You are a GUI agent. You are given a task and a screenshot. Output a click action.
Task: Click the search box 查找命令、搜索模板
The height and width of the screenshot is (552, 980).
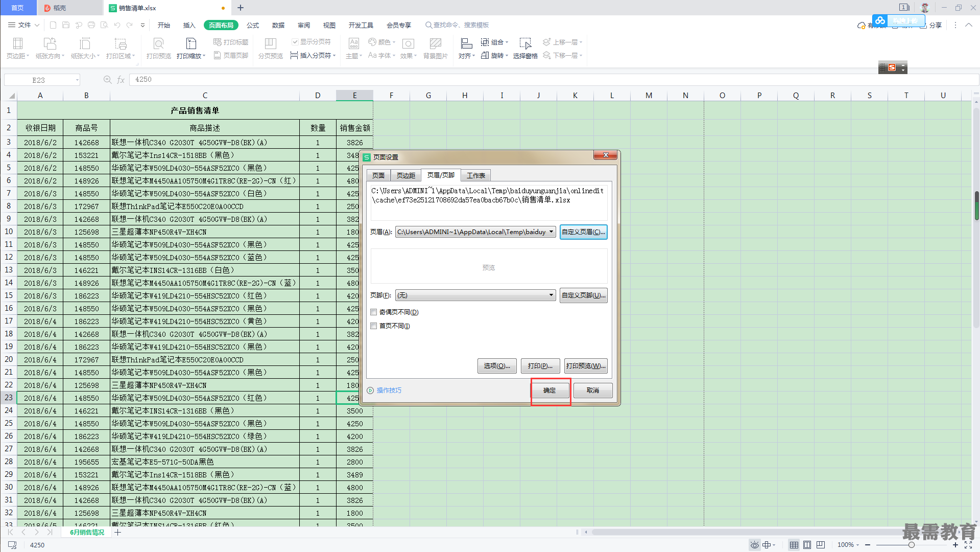point(457,25)
